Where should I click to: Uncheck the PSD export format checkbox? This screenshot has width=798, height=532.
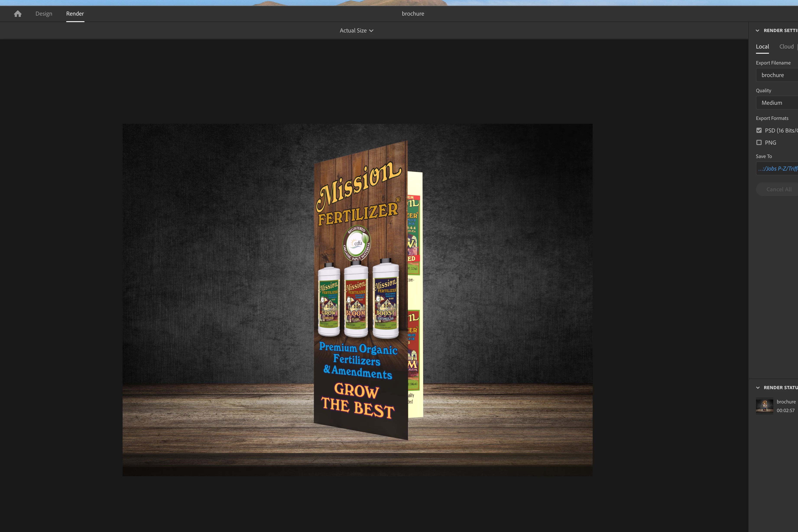point(759,130)
